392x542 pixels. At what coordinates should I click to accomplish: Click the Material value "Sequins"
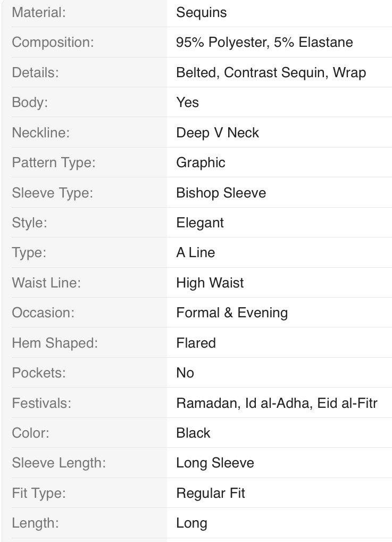tap(202, 12)
